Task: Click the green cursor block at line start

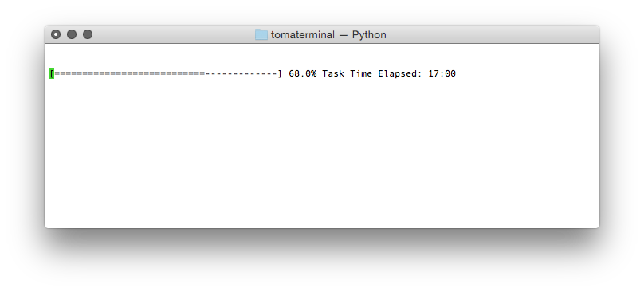Action: (x=51, y=73)
